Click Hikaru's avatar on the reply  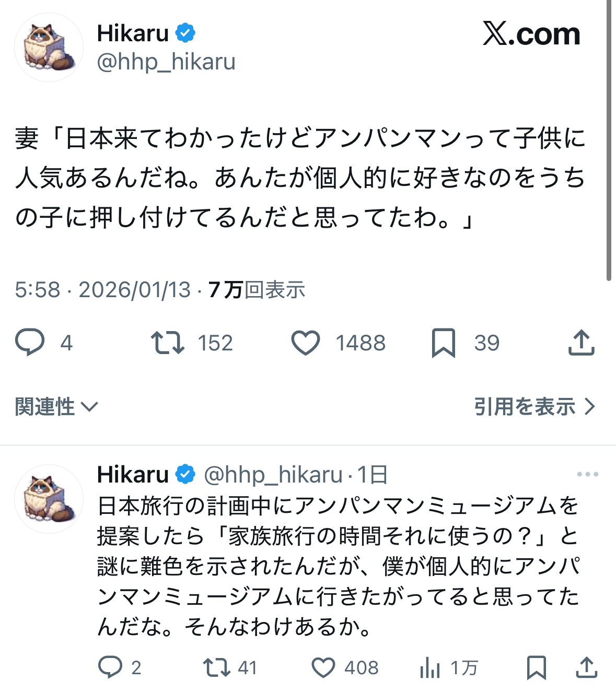click(49, 499)
